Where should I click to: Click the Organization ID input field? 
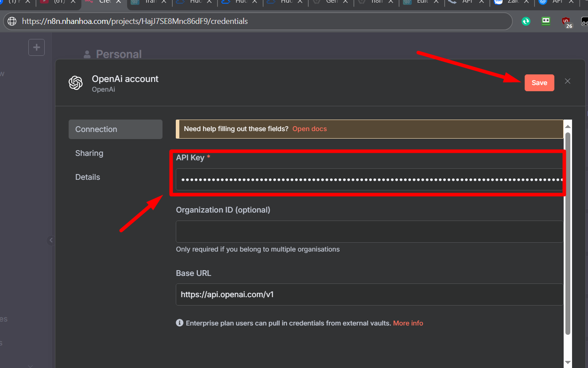(x=369, y=232)
